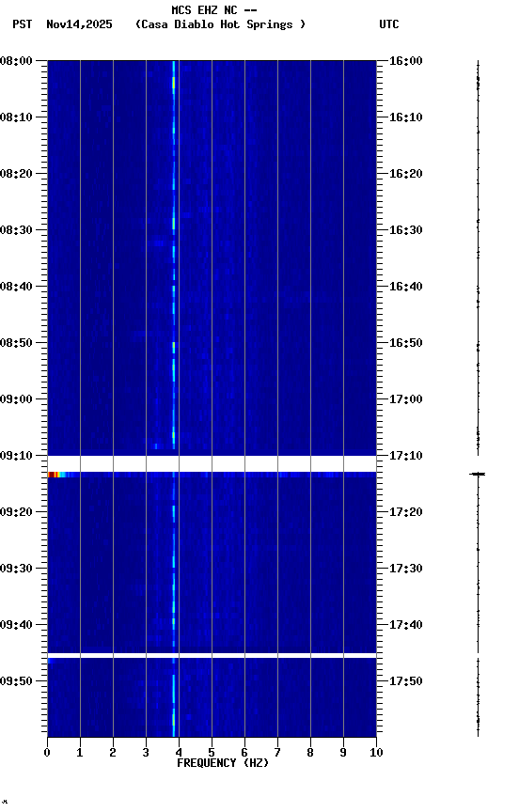Click the 16:50 UTC time label
The width and height of the screenshot is (519, 812).
tap(406, 343)
